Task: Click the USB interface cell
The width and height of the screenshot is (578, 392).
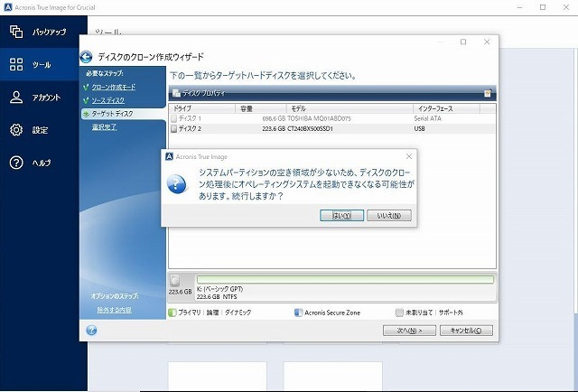Action: [419, 128]
